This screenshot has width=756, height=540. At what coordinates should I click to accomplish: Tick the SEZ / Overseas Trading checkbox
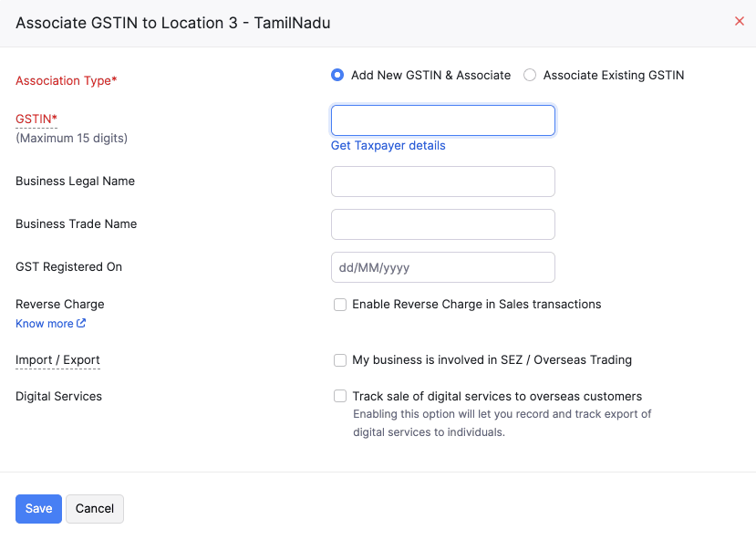coord(340,360)
